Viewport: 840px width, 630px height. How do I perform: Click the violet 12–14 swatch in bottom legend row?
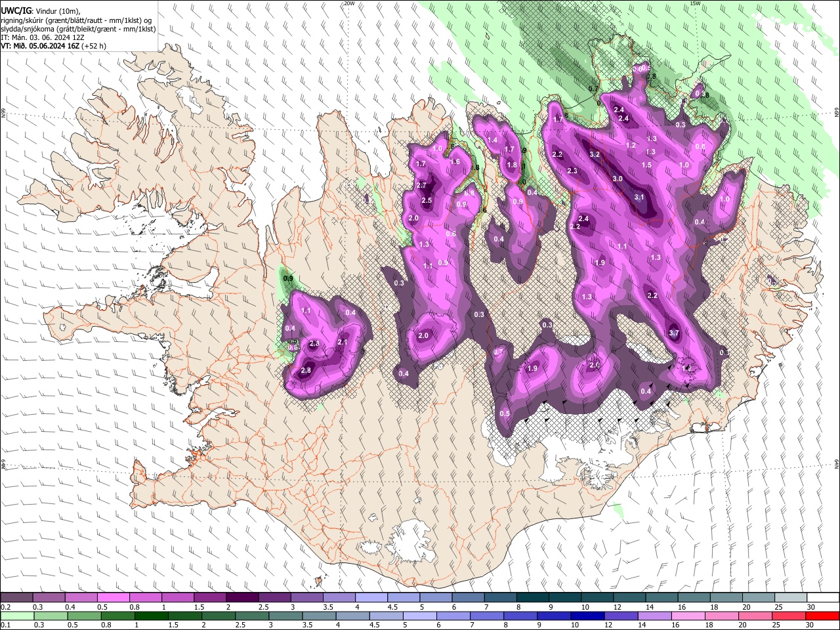(621, 616)
